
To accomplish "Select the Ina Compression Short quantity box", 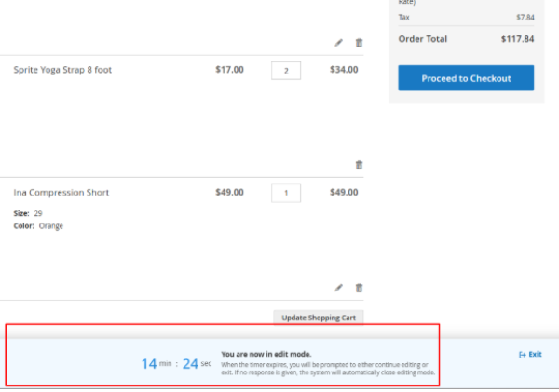I will [x=286, y=193].
